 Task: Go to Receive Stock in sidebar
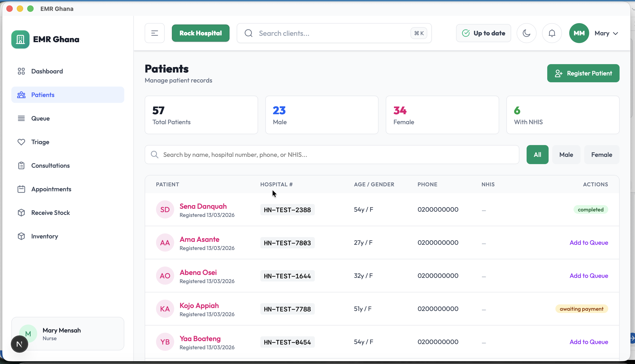tap(50, 213)
